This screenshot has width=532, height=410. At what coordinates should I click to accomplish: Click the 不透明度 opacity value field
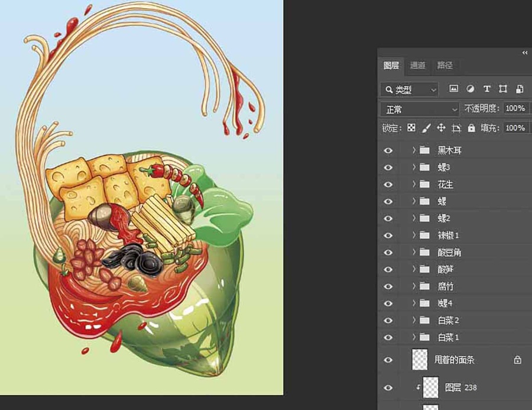(515, 108)
